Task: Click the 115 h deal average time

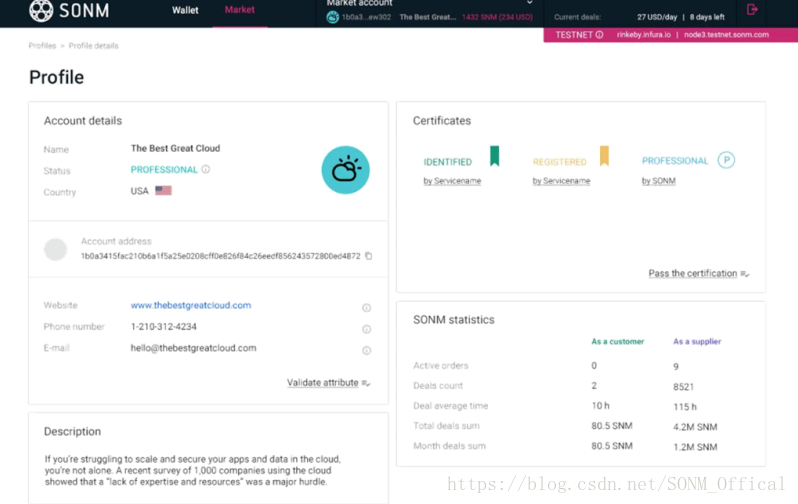Action: pyautogui.click(x=685, y=407)
